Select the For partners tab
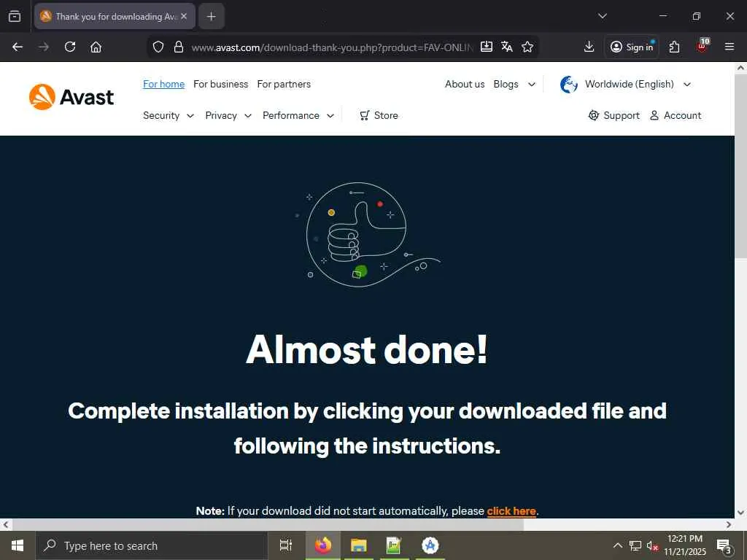Viewport: 747px width, 560px height. pyautogui.click(x=284, y=85)
